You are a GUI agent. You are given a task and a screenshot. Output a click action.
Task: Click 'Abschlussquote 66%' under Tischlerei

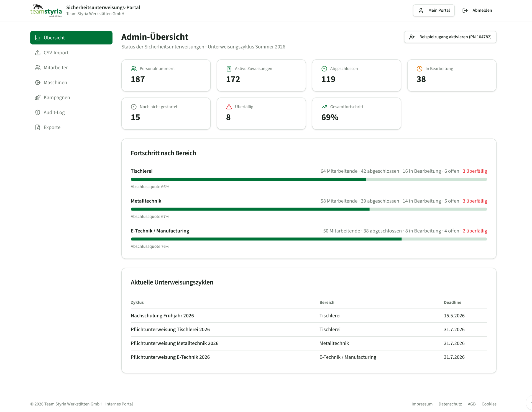[x=150, y=187]
